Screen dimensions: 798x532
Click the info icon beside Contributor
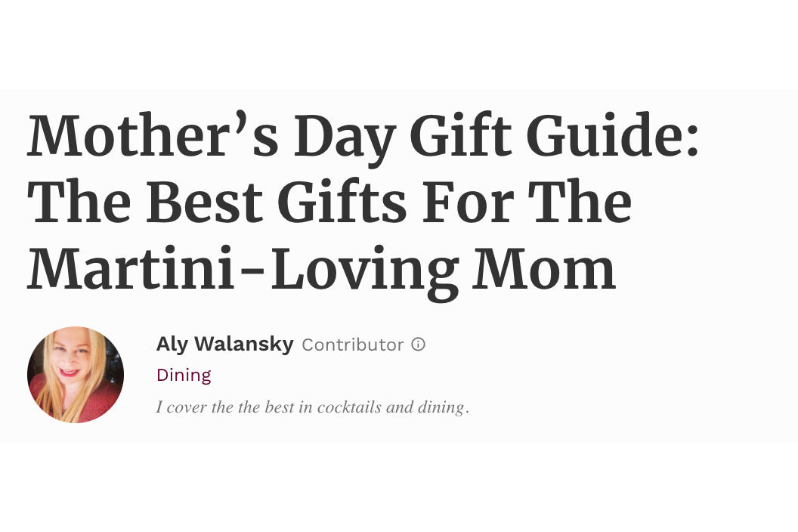coord(418,345)
